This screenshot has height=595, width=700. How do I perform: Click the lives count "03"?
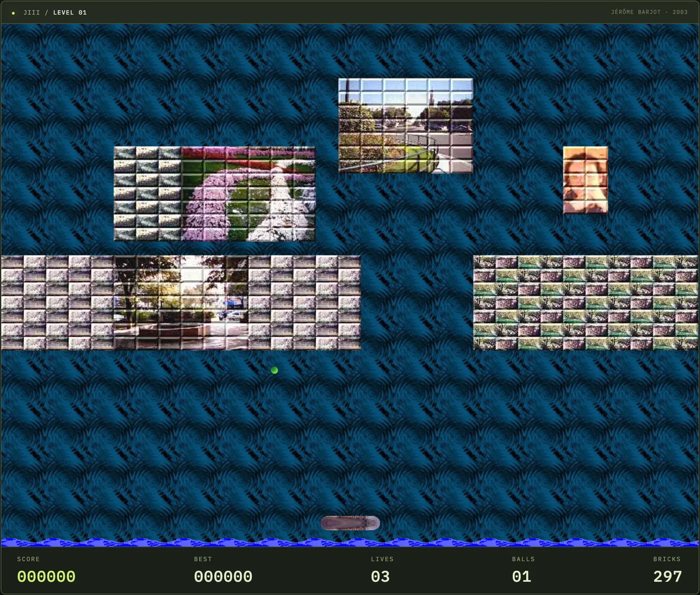coord(380,576)
